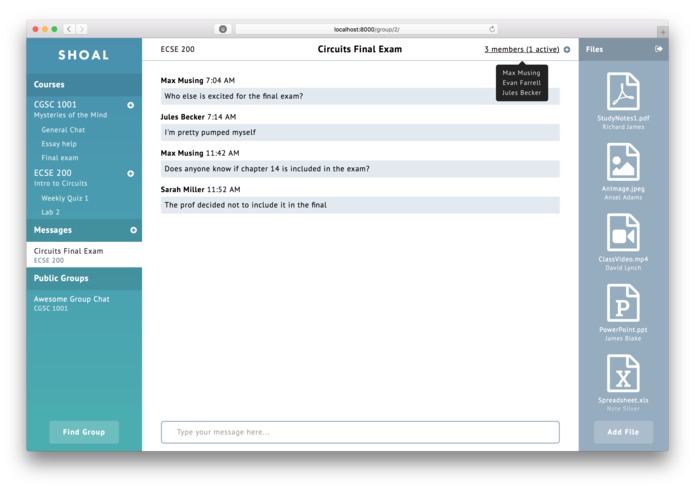Click message 'The prof decided not to include it'
The image size is (695, 494).
360,205
